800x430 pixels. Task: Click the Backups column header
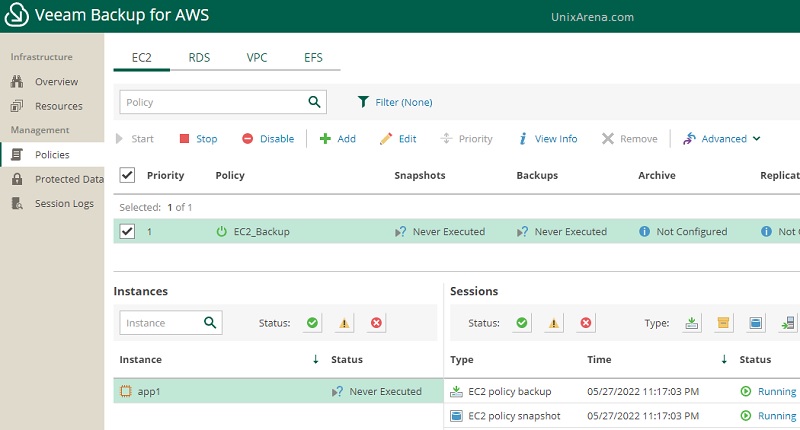[537, 175]
